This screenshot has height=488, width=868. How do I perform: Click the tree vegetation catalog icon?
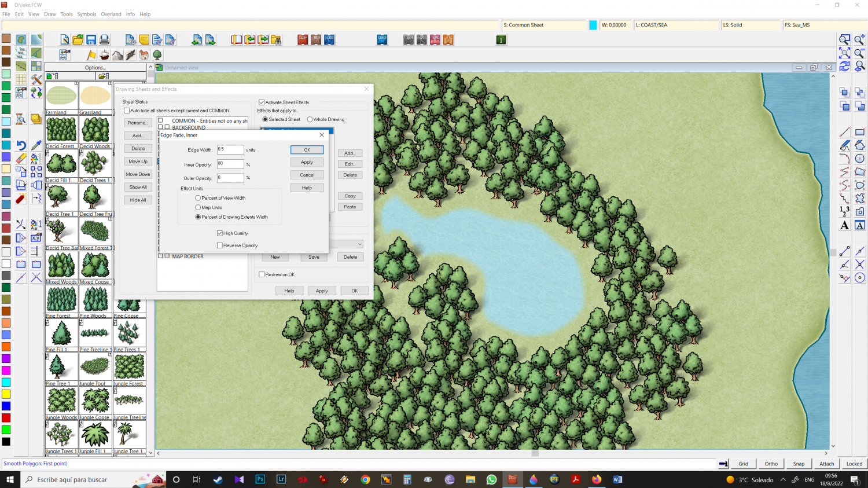(x=157, y=55)
